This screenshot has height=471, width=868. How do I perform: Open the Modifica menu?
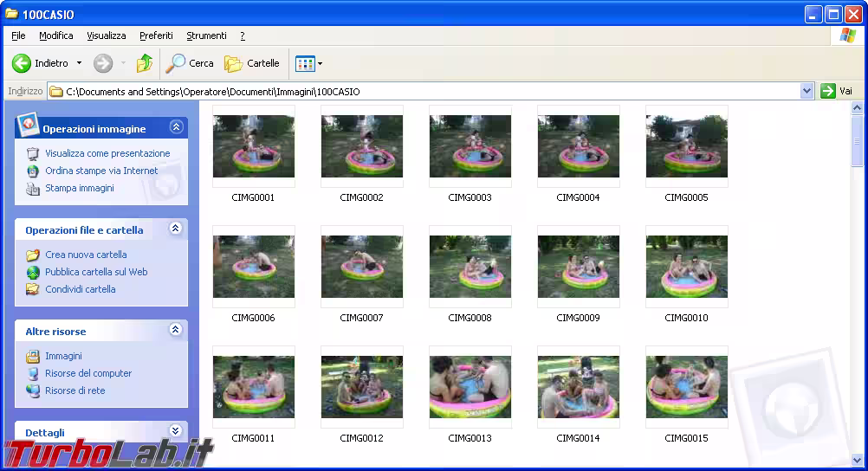coord(56,35)
